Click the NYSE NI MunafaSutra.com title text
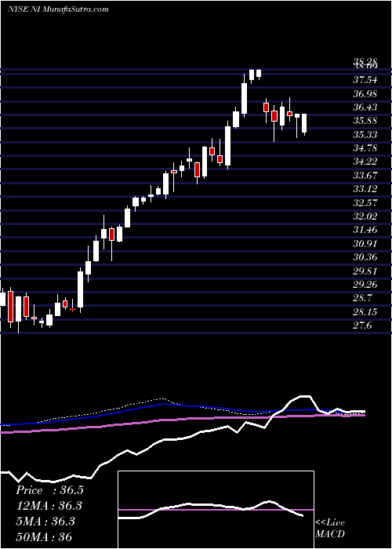Image resolution: width=392 pixels, height=549 pixels. (58, 9)
